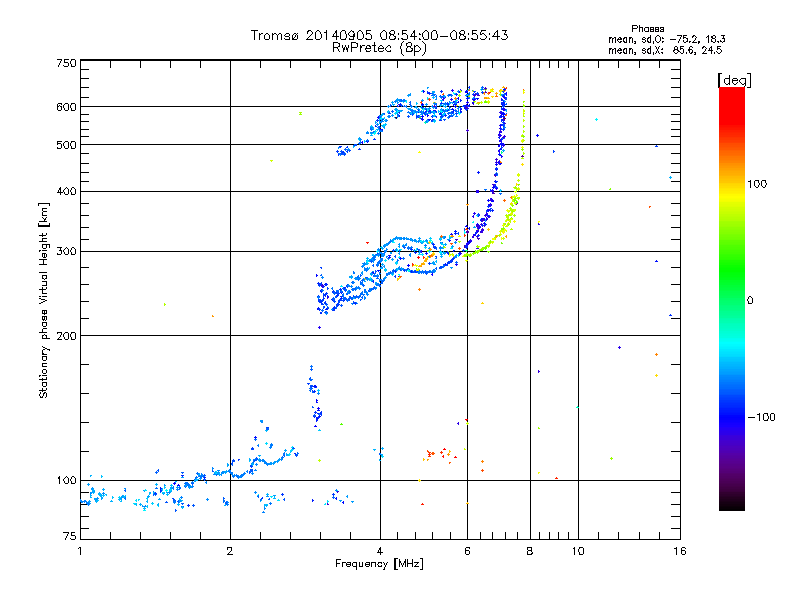Viewport: 800px width, 600px height.
Task: Click the colorbar label '100'
Action: click(x=757, y=184)
